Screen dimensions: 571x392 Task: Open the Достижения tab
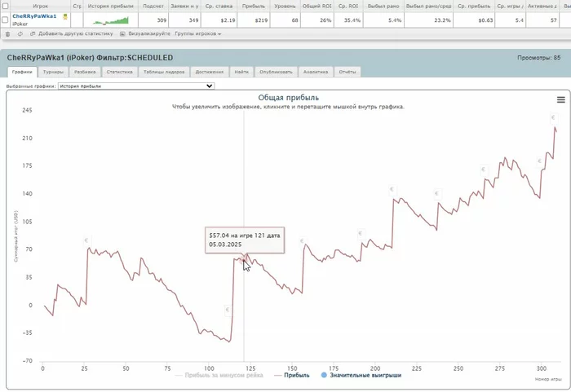[x=210, y=72]
